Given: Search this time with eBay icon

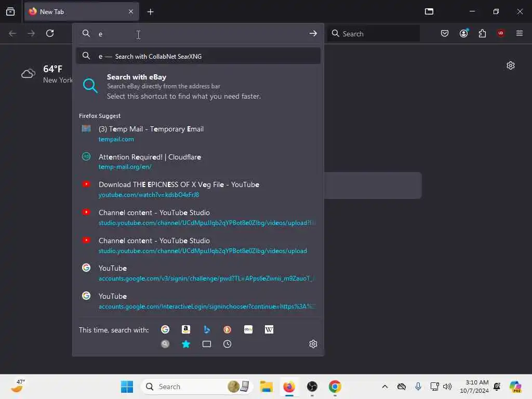Looking at the screenshot, I should (248, 329).
